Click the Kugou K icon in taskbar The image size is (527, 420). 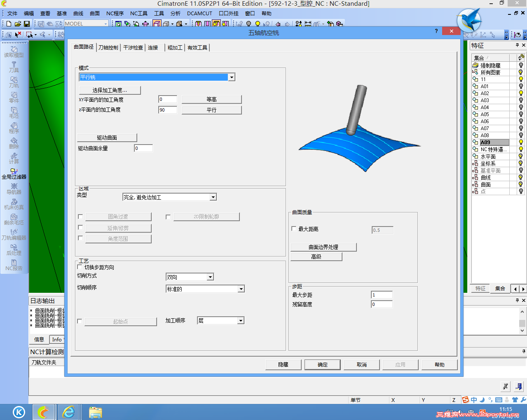click(x=19, y=412)
